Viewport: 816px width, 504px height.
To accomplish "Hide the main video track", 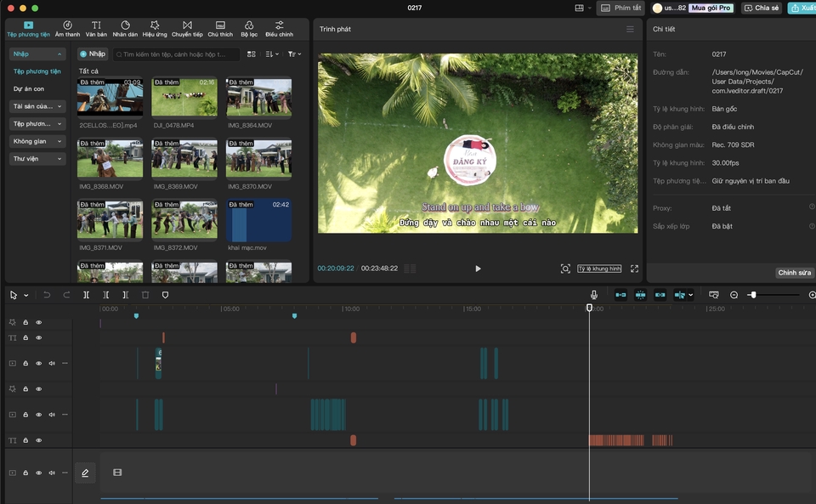I will pyautogui.click(x=38, y=473).
